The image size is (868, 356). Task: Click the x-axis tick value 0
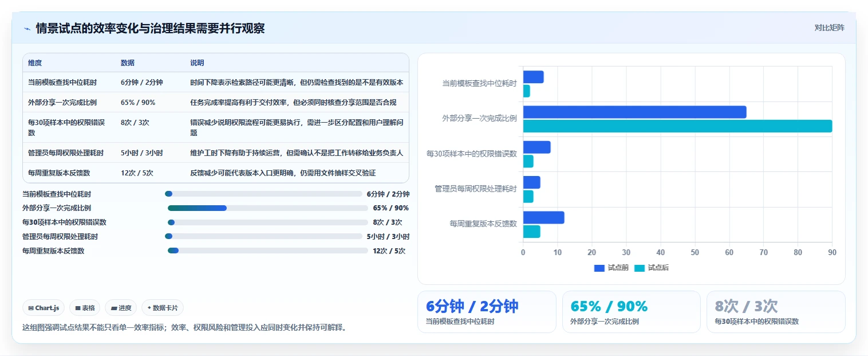523,252
